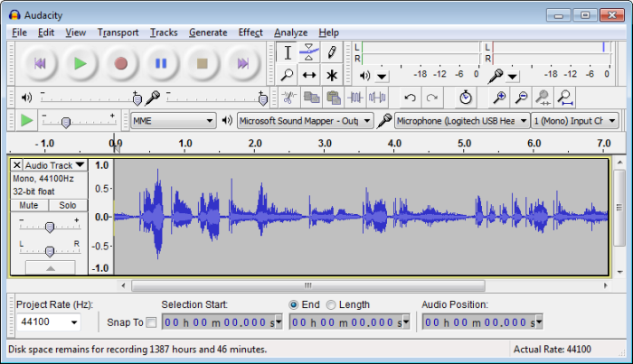Click the Skip to End button
The width and height of the screenshot is (633, 364).
pyautogui.click(x=242, y=63)
